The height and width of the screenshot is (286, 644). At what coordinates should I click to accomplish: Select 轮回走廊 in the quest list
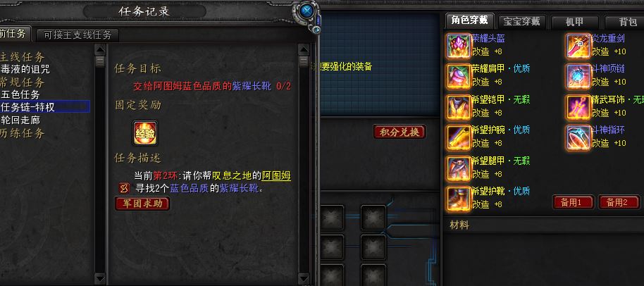tap(20, 120)
